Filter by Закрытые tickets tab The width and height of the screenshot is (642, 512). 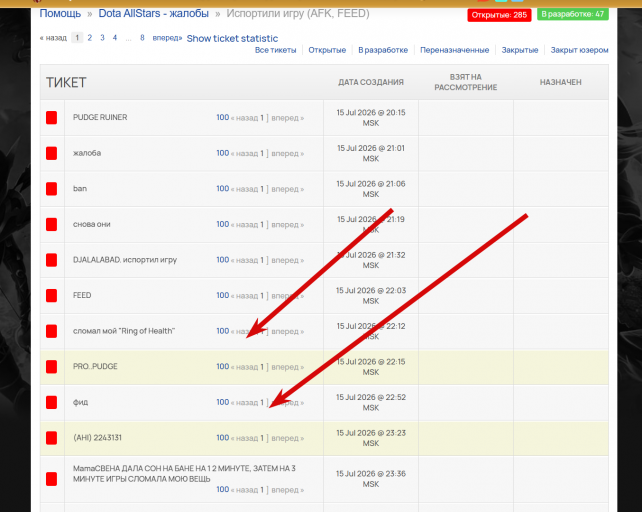point(520,50)
